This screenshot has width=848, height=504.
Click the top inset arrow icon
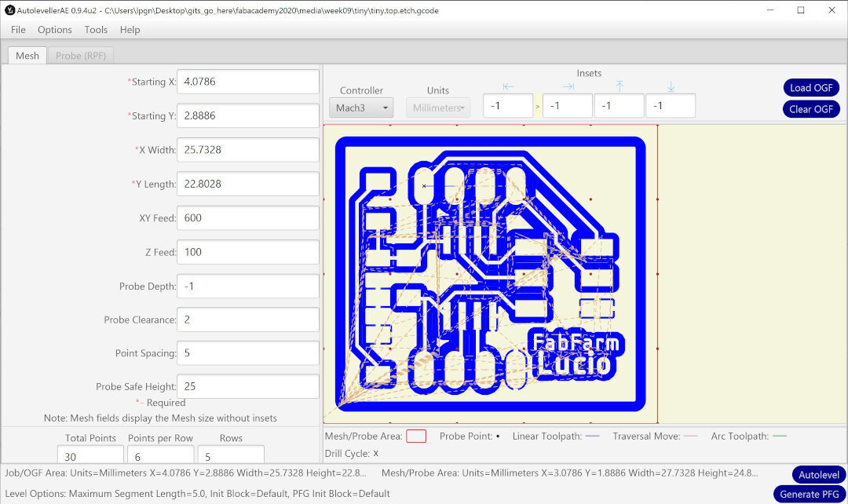coord(620,86)
